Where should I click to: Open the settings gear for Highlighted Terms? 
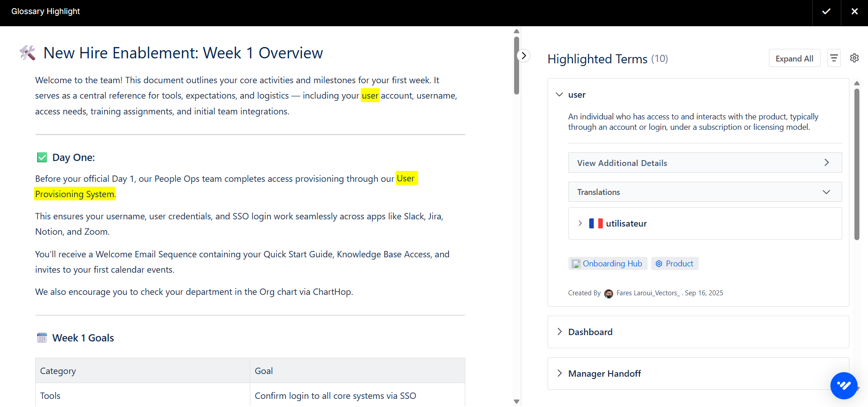click(x=854, y=58)
